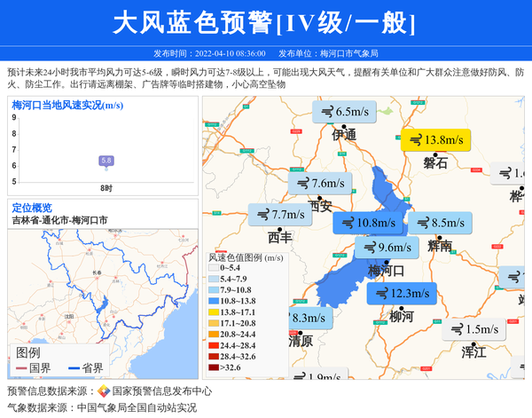Select the 8.5m/s wind marker near 辉南
The height and width of the screenshot is (418, 532).
(440, 223)
